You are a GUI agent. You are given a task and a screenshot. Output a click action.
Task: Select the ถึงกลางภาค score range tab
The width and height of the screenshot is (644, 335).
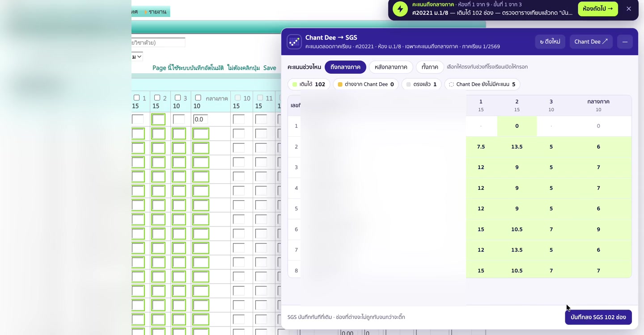(345, 67)
